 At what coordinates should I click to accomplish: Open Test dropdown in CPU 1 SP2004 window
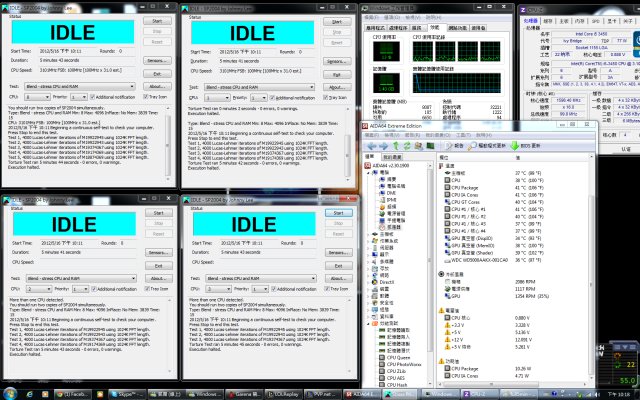coord(260,87)
